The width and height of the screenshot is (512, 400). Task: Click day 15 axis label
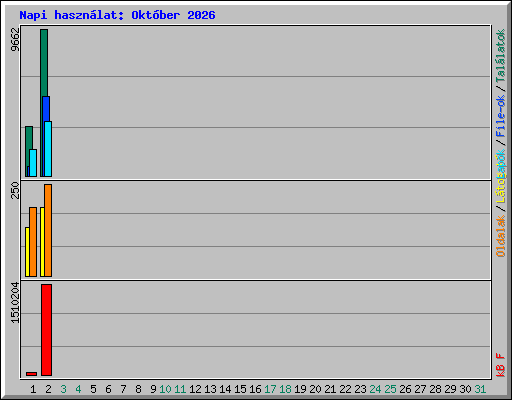click(x=240, y=389)
